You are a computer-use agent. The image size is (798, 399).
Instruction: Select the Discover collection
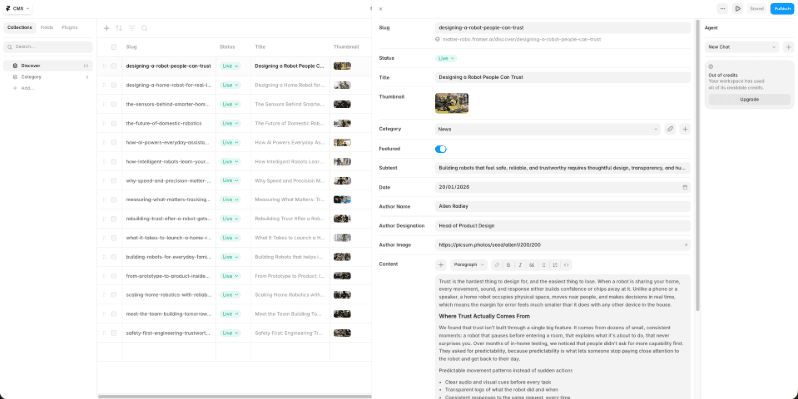click(x=48, y=66)
